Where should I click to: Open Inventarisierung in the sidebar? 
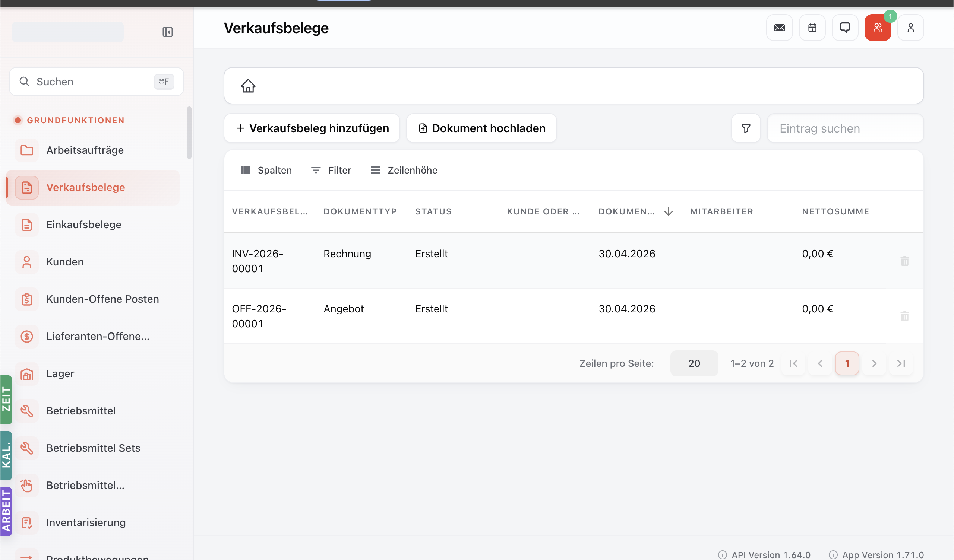pos(93,522)
